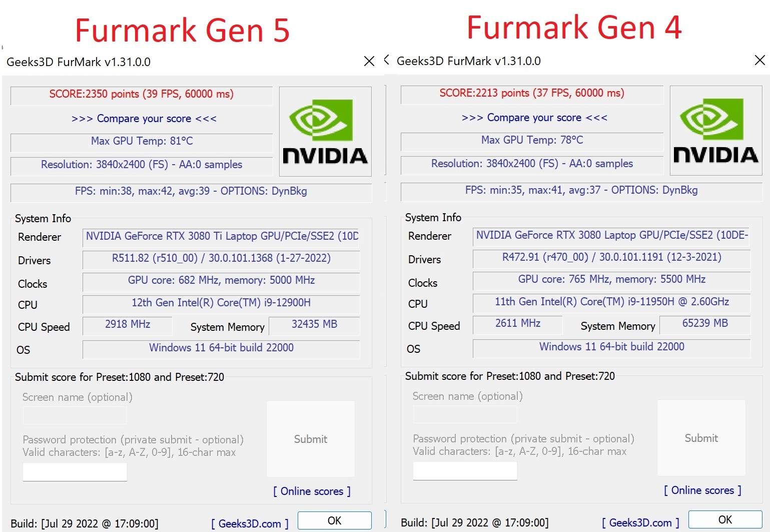Click Windows 11 OS field in left window

tap(221, 349)
